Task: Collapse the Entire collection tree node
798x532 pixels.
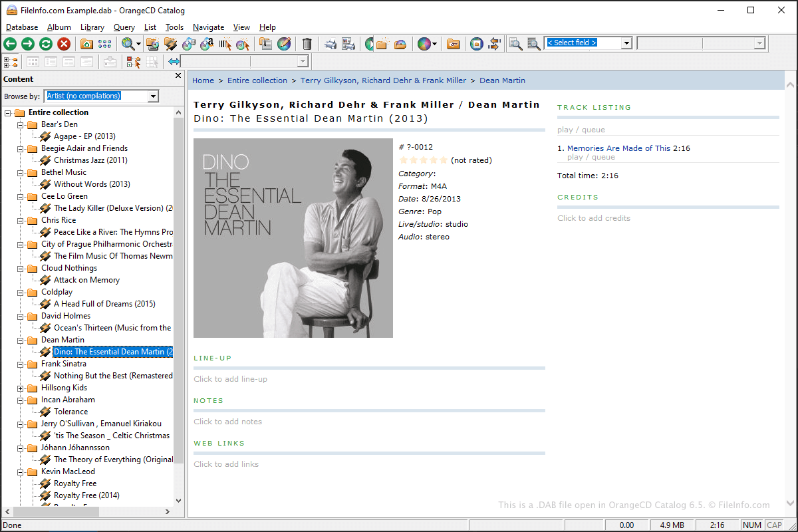Action: (8, 112)
